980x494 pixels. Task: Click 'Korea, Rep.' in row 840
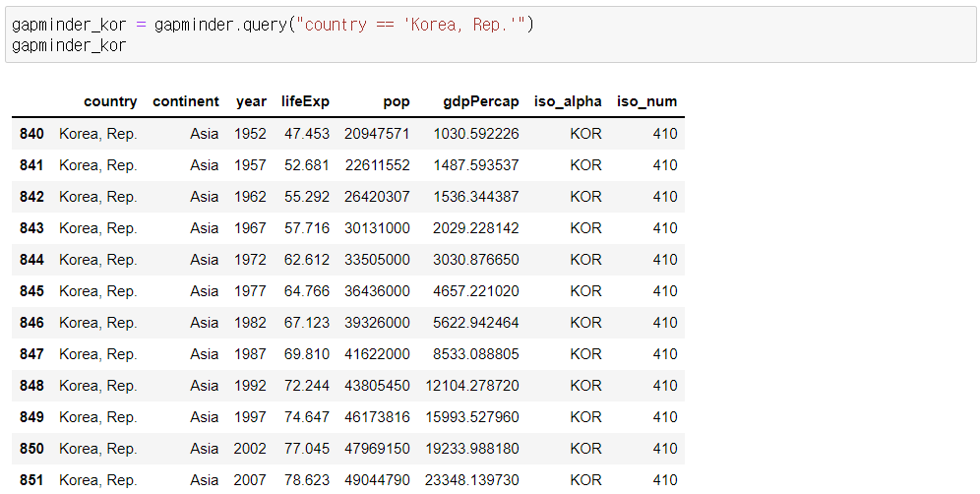click(x=98, y=134)
